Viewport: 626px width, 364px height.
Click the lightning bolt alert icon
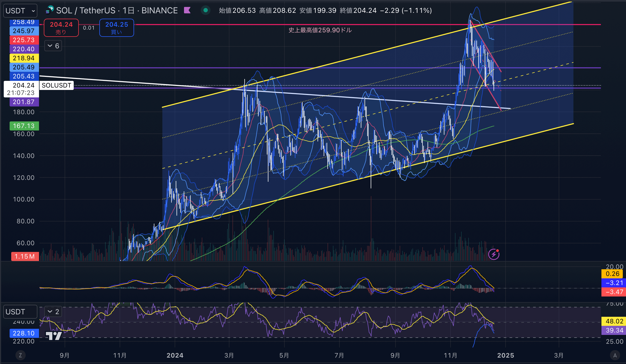[494, 254]
